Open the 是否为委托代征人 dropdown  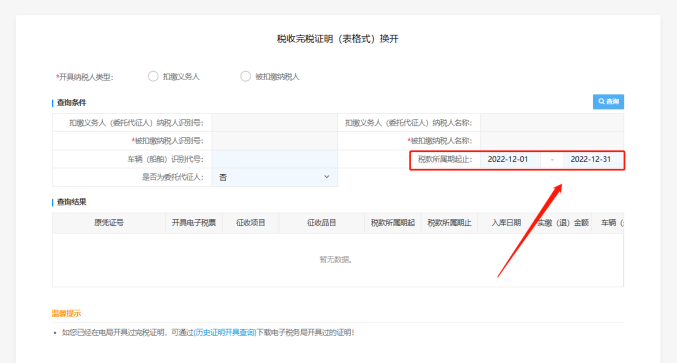(x=275, y=177)
